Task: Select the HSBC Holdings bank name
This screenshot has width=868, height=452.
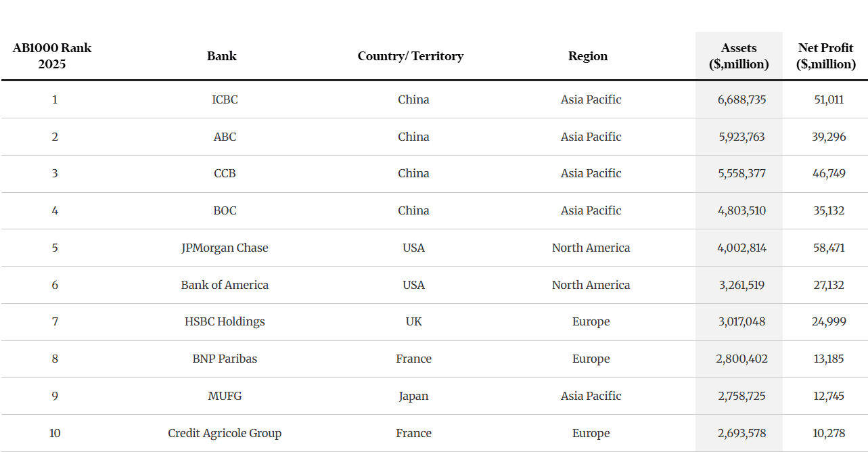Action: 225,321
